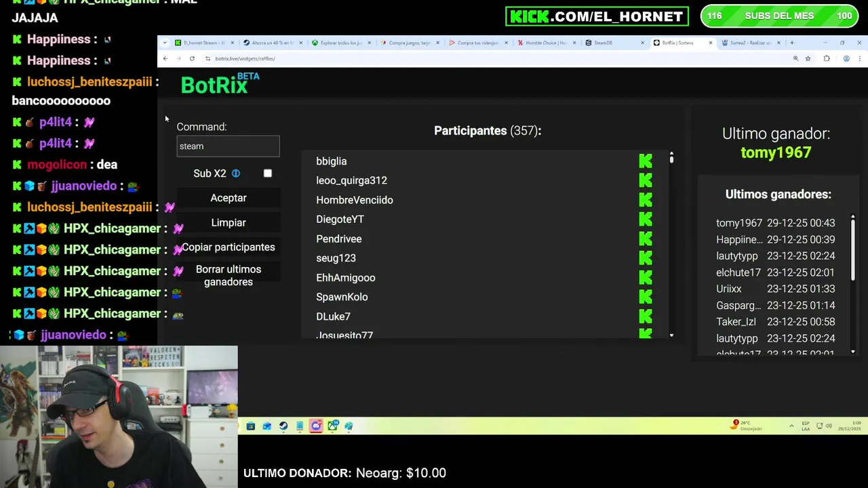Click the participants list scroll-down arrow
This screenshot has width=868, height=488.
point(671,335)
